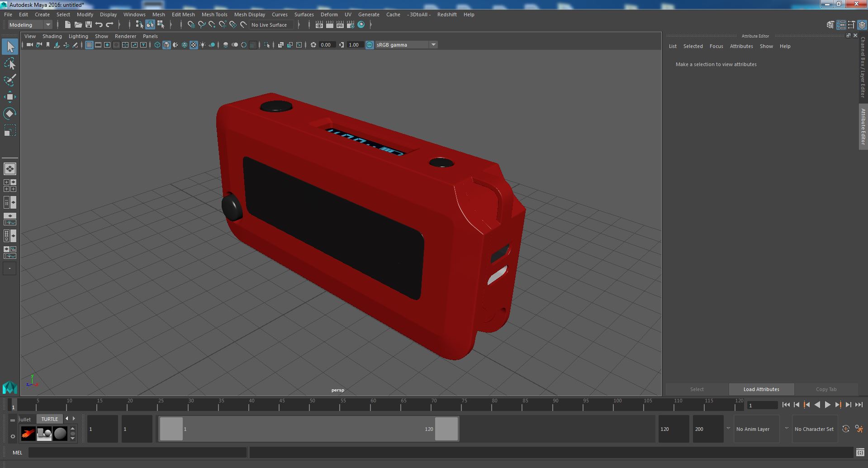Select by object type mode icon

(150, 25)
